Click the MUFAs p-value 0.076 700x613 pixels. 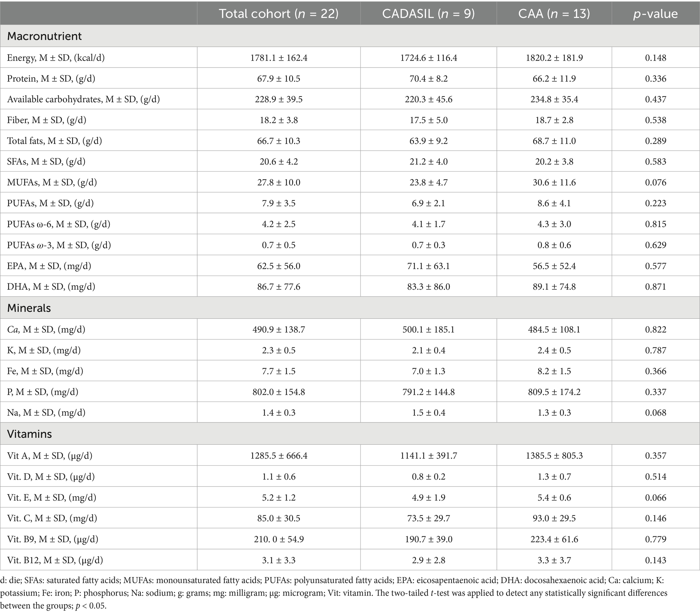[x=656, y=182]
